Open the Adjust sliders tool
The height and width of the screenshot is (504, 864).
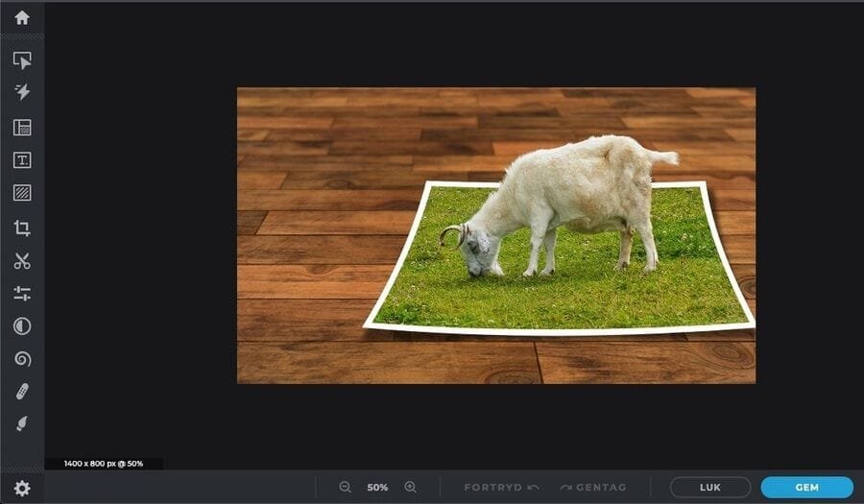tap(22, 293)
